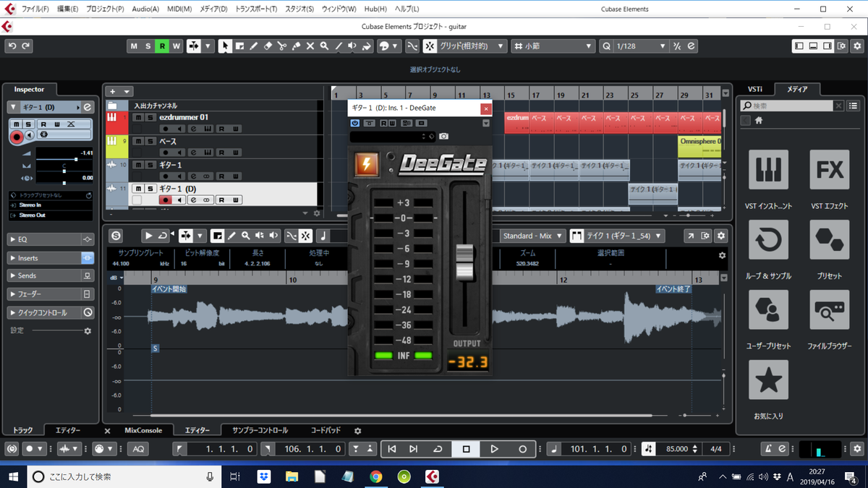Open User Presets tile
Image resolution: width=868 pixels, height=488 pixels.
[767, 310]
